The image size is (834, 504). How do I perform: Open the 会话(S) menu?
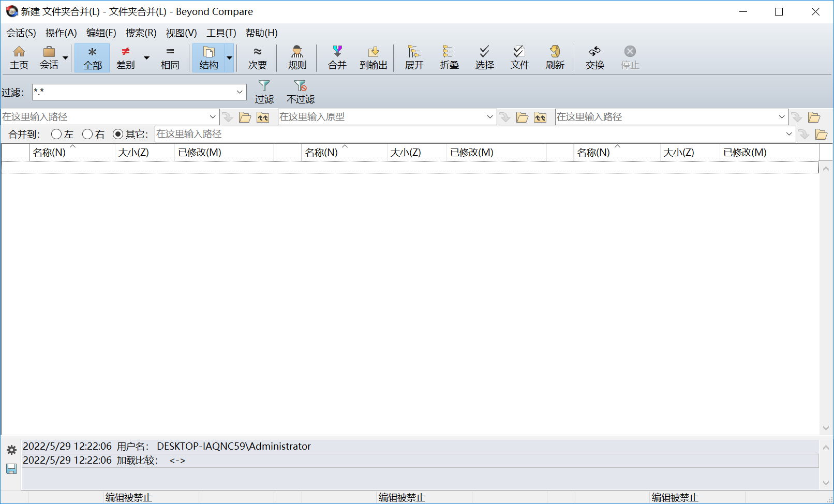pyautogui.click(x=21, y=33)
